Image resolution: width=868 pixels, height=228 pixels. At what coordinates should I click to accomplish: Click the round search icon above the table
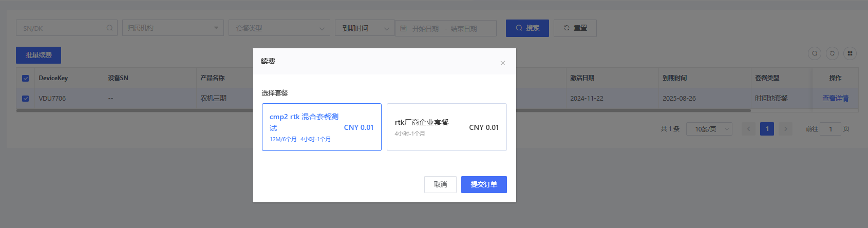coord(814,53)
